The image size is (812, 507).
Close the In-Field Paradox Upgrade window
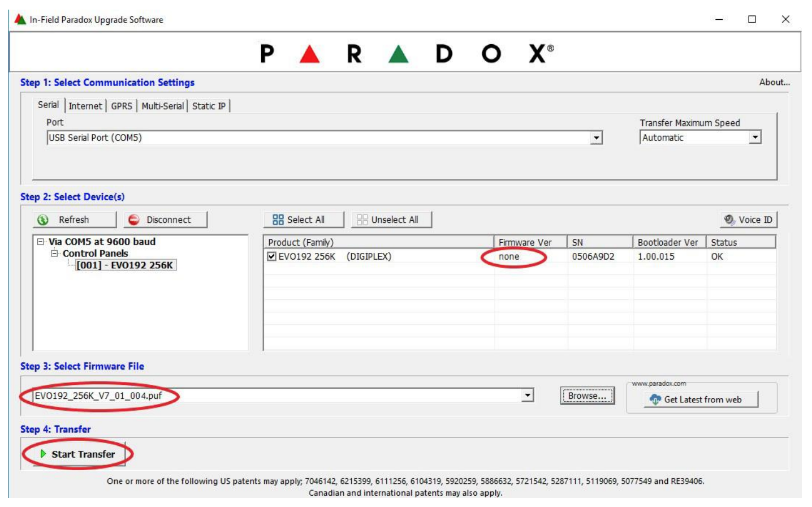click(785, 19)
